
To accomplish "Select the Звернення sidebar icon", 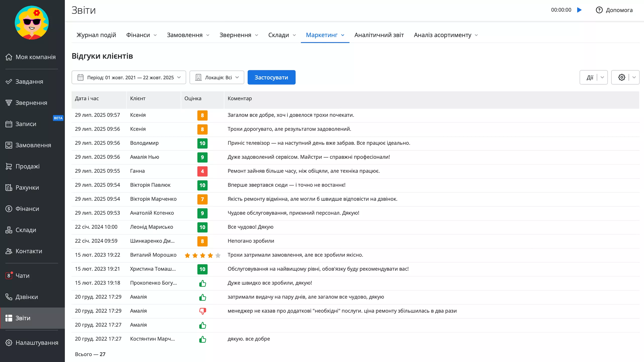I will [9, 103].
